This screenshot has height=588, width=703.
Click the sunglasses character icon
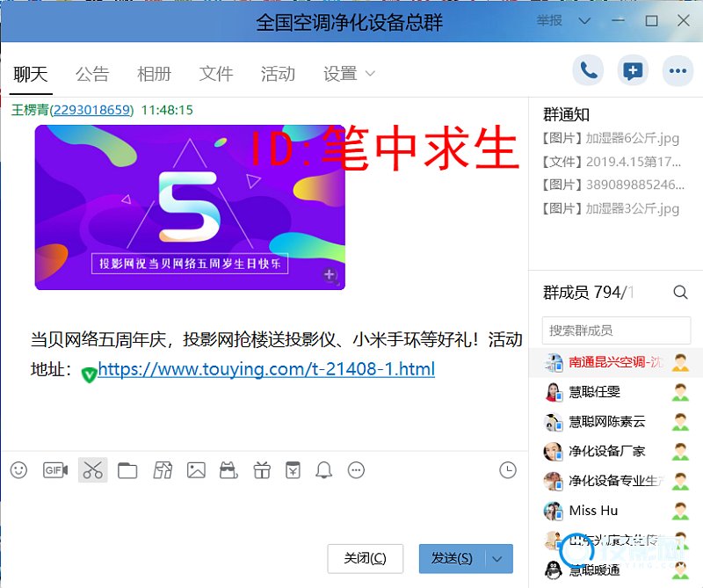point(228,470)
